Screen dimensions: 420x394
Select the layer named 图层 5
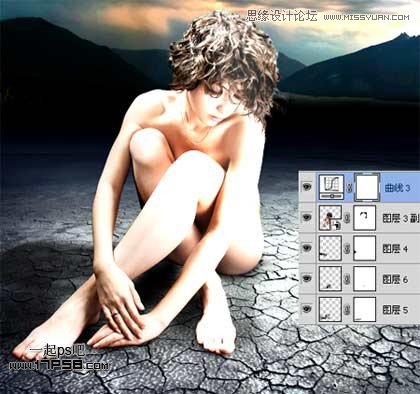coord(395,310)
